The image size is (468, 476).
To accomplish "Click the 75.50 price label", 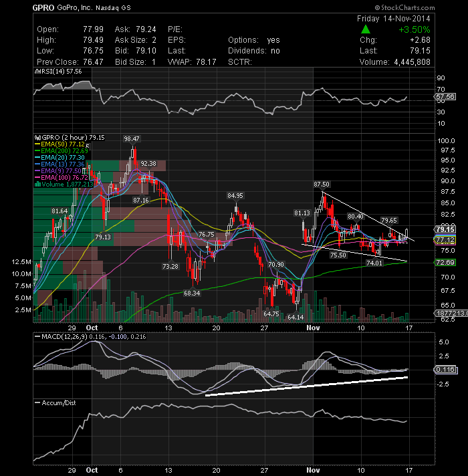I will coord(338,255).
